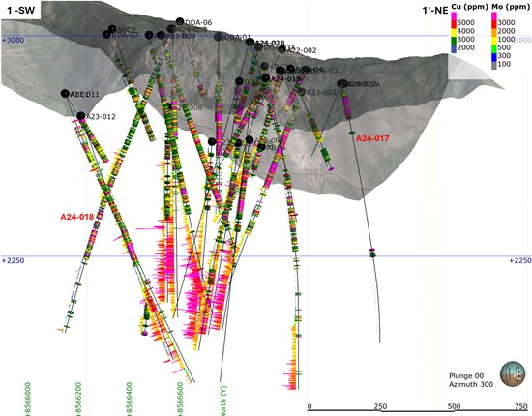
Task: Click the A23-012 drillhole label
Action: pos(101,117)
